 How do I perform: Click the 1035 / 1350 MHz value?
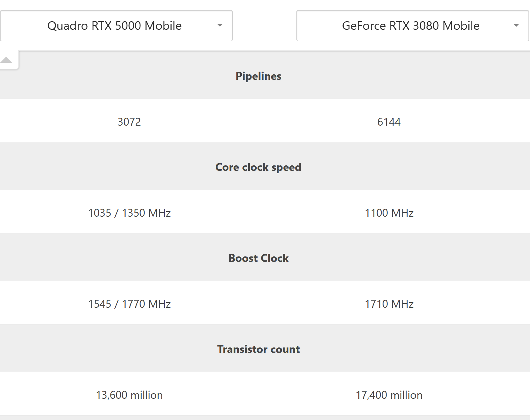click(x=129, y=213)
